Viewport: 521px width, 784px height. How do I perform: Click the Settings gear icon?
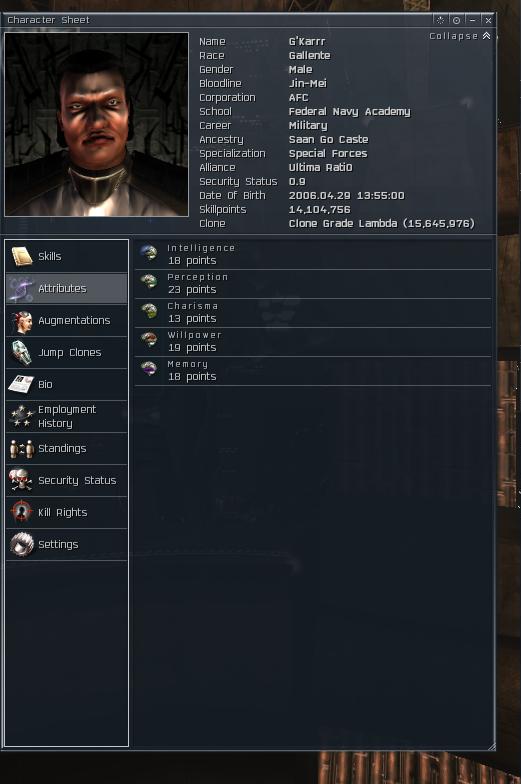(22, 544)
